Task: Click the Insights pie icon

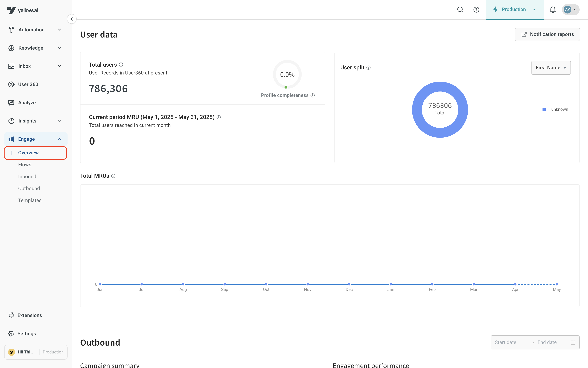Action: [x=11, y=121]
